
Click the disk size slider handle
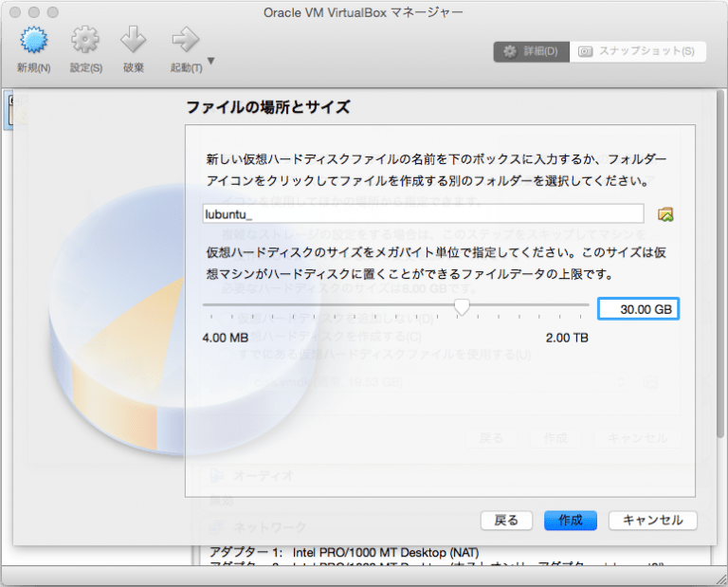462,306
